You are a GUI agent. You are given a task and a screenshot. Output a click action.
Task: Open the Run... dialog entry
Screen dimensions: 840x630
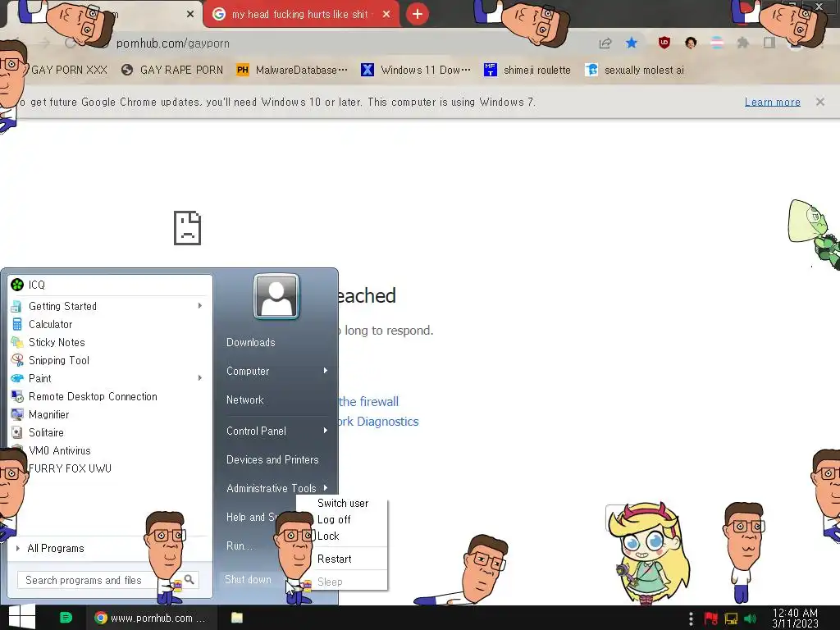240,546
